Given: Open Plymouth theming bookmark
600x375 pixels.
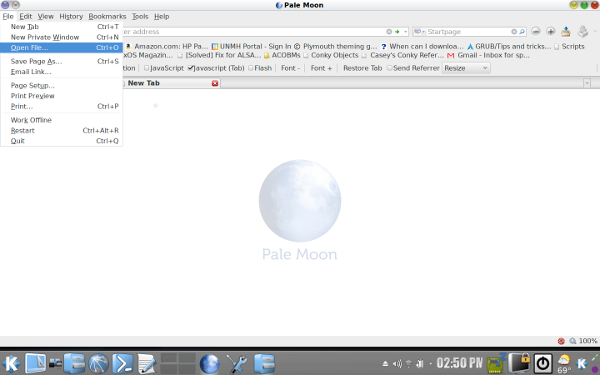Looking at the screenshot, I should (x=336, y=46).
